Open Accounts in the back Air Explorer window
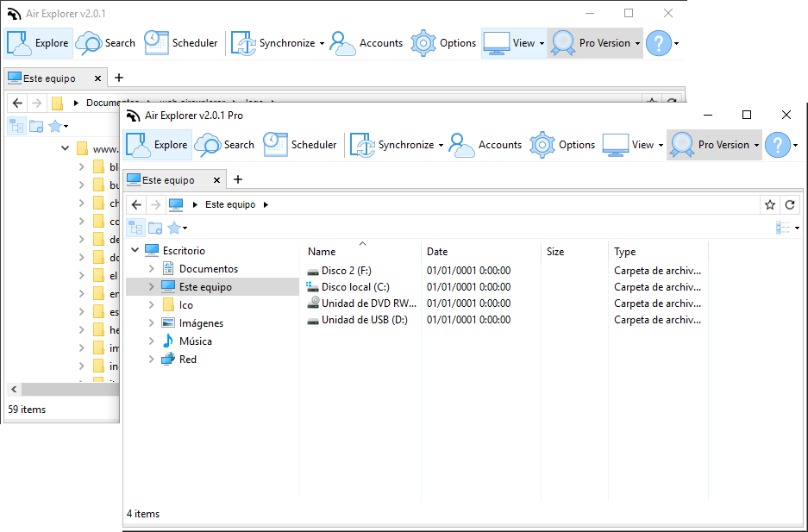This screenshot has height=532, width=808. tap(366, 43)
